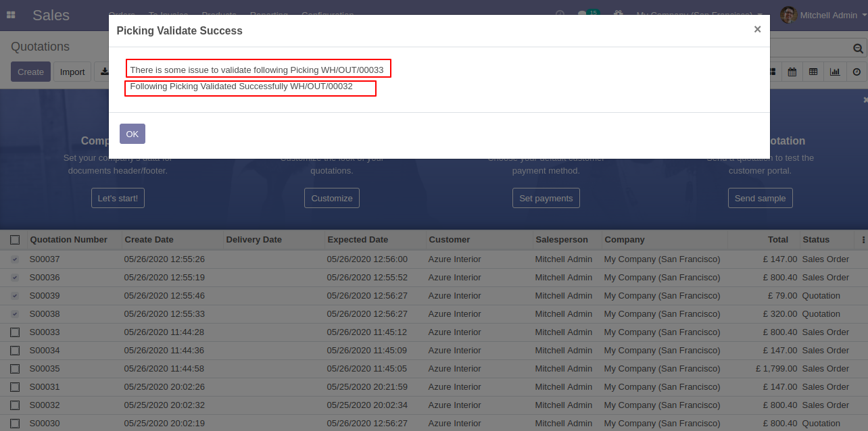Image resolution: width=868 pixels, height=431 pixels.
Task: Click the Send sample button
Action: (x=760, y=198)
